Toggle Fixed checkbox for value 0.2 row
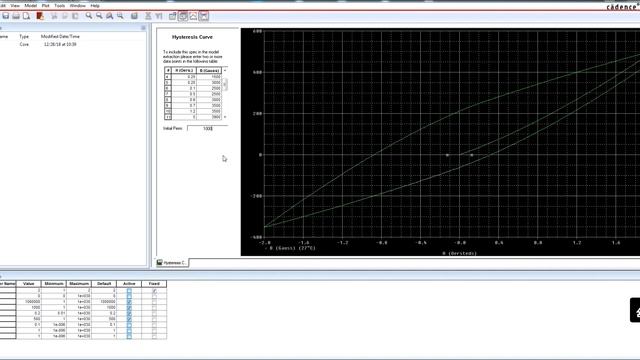 click(154, 313)
